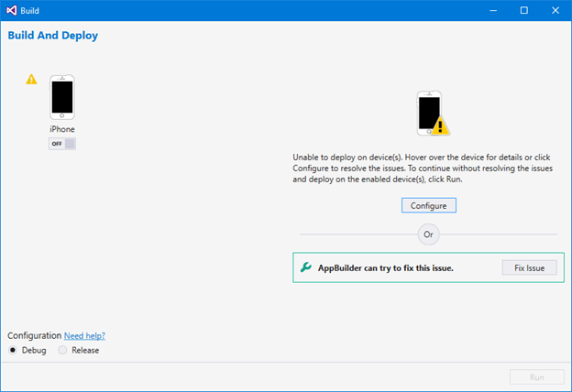Click the Build And Deploy heading
The height and width of the screenshot is (392, 572).
[53, 36]
